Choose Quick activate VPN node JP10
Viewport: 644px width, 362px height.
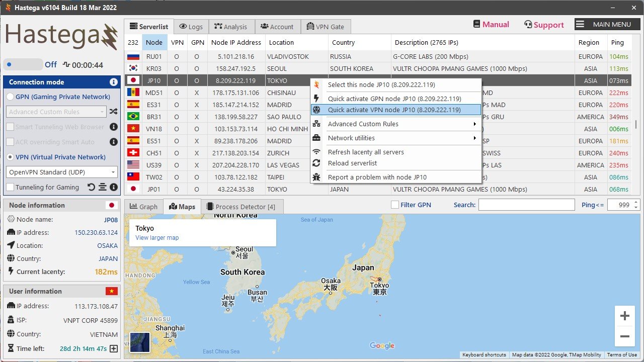tap(396, 110)
